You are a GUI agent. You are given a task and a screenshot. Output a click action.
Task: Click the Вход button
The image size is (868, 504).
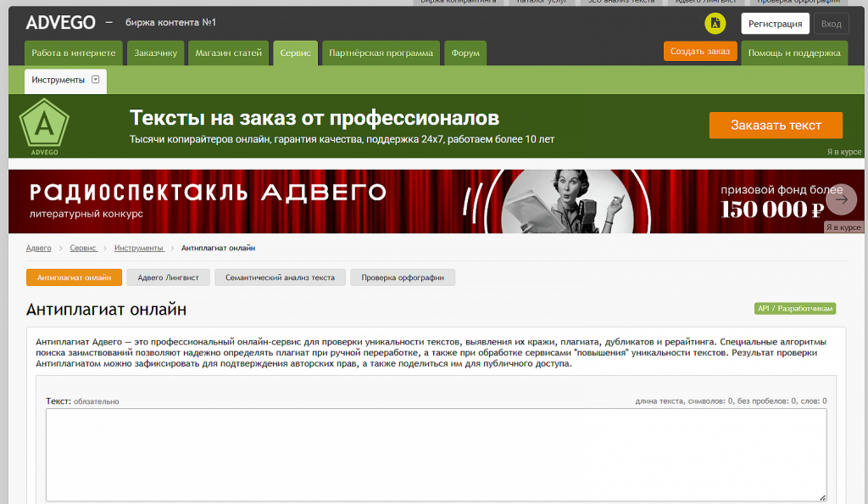(831, 24)
